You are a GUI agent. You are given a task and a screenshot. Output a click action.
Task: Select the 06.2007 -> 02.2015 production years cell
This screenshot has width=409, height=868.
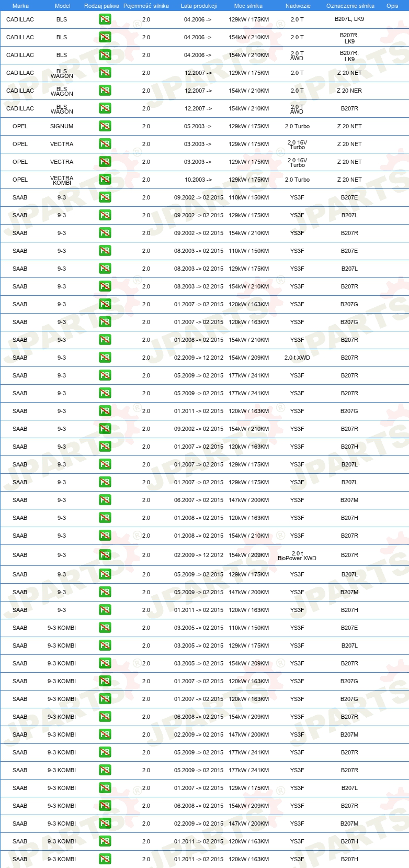click(x=199, y=500)
